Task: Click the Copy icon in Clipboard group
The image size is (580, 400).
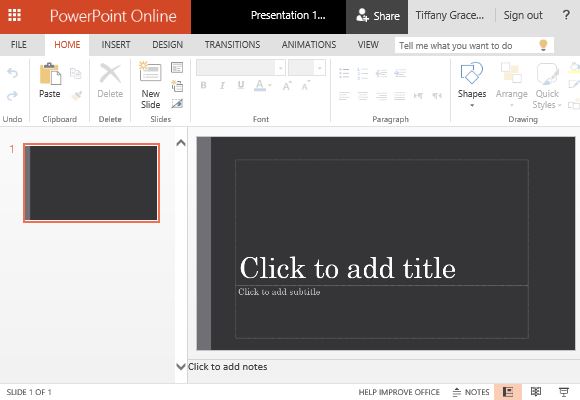Action: pos(75,73)
